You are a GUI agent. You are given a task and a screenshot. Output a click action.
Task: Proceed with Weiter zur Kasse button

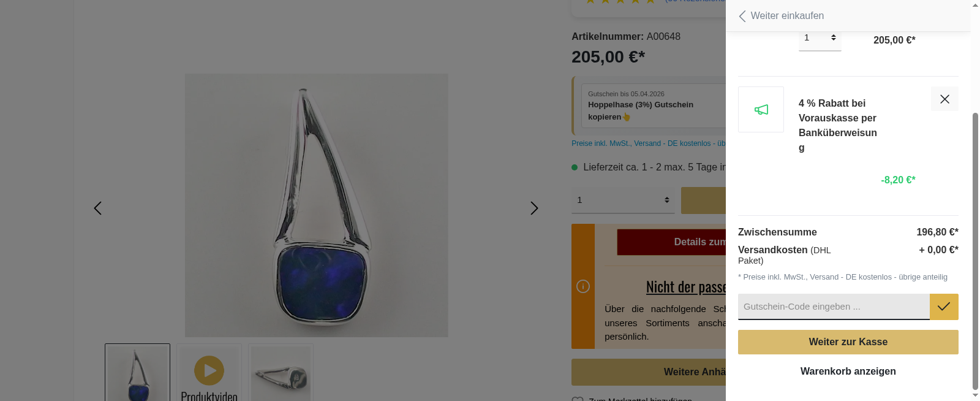[x=848, y=342]
